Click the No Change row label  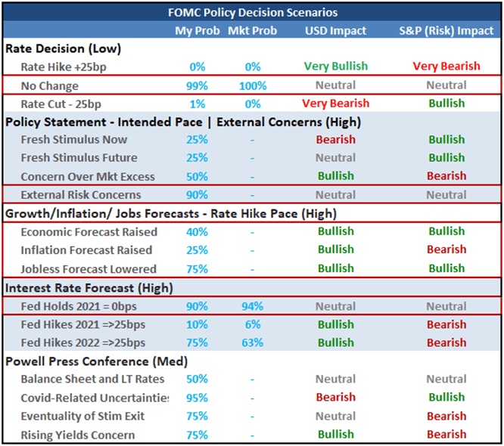[50, 85]
